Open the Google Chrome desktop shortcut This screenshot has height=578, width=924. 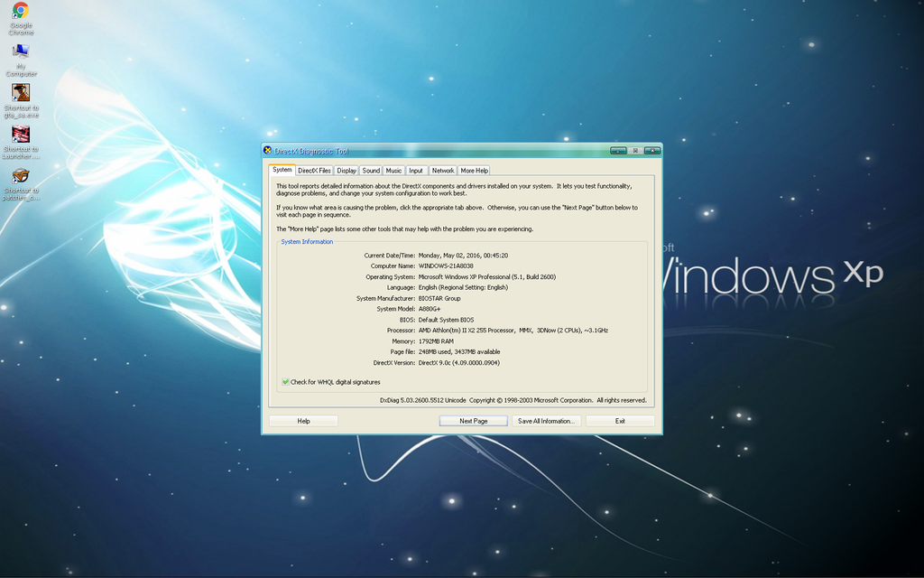click(20, 12)
